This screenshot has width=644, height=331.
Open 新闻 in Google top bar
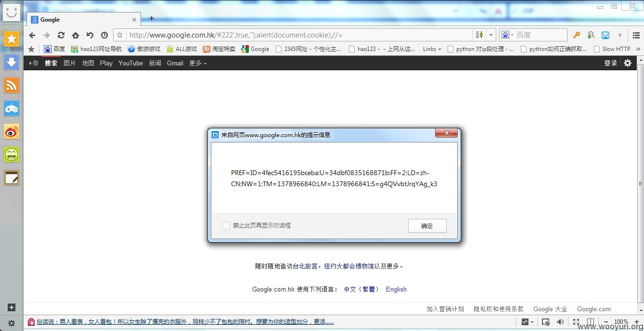click(x=155, y=63)
